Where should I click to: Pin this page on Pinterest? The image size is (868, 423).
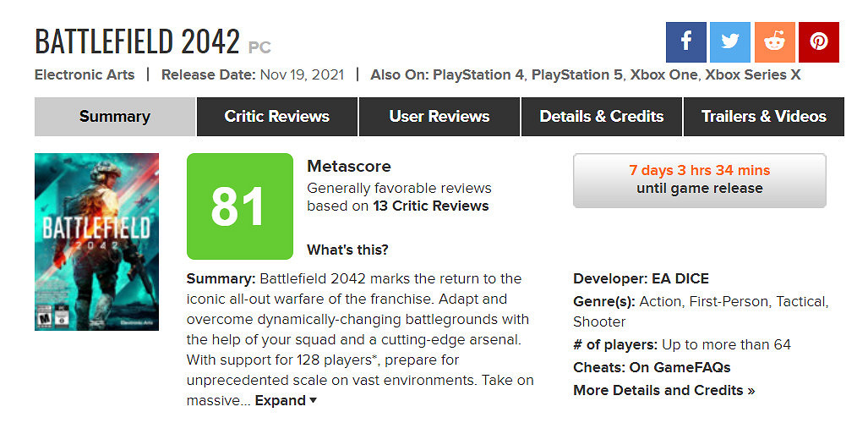click(x=818, y=42)
